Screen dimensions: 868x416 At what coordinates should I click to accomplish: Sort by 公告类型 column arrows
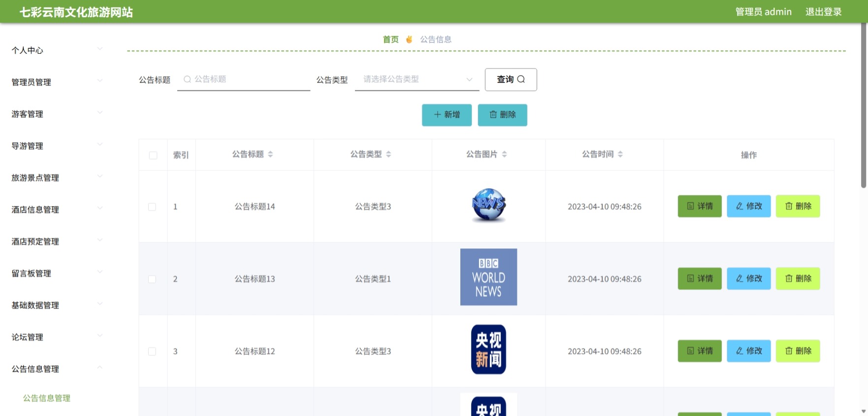click(388, 154)
